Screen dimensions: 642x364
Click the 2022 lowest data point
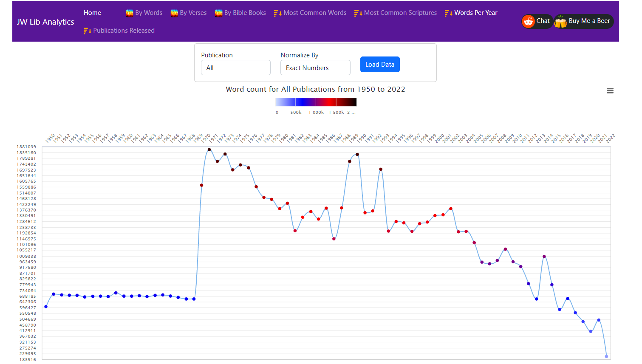606,356
